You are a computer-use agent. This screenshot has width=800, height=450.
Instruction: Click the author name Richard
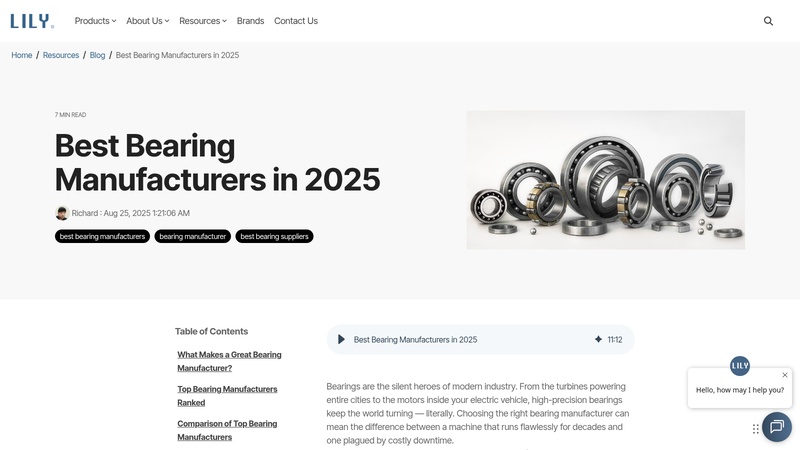click(85, 213)
